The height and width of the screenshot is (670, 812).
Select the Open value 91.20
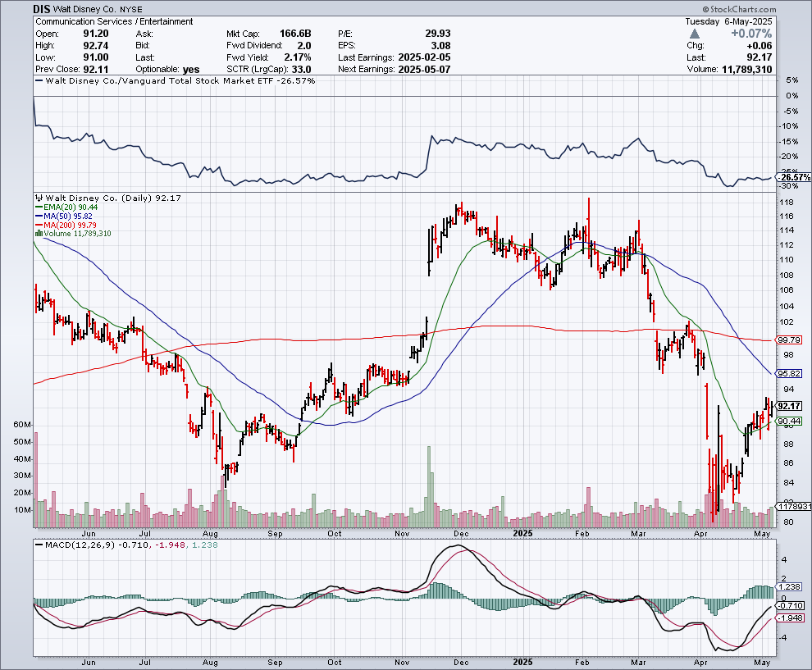[96, 34]
